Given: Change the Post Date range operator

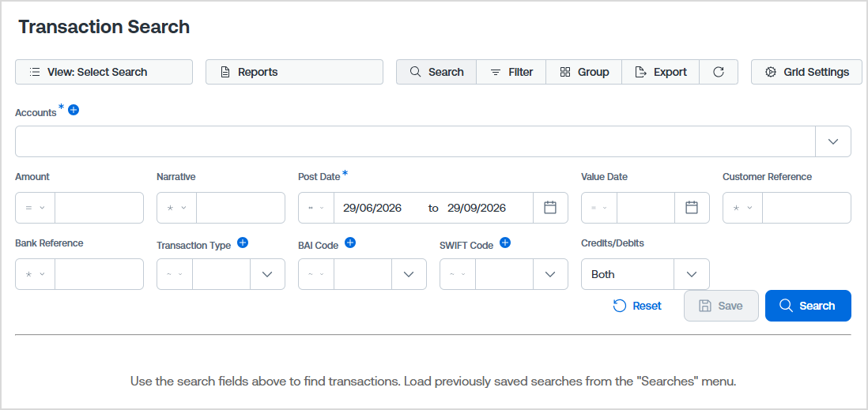Looking at the screenshot, I should (316, 208).
